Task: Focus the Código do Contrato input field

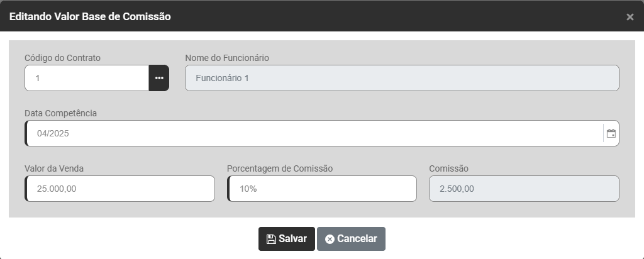Action: pos(87,78)
